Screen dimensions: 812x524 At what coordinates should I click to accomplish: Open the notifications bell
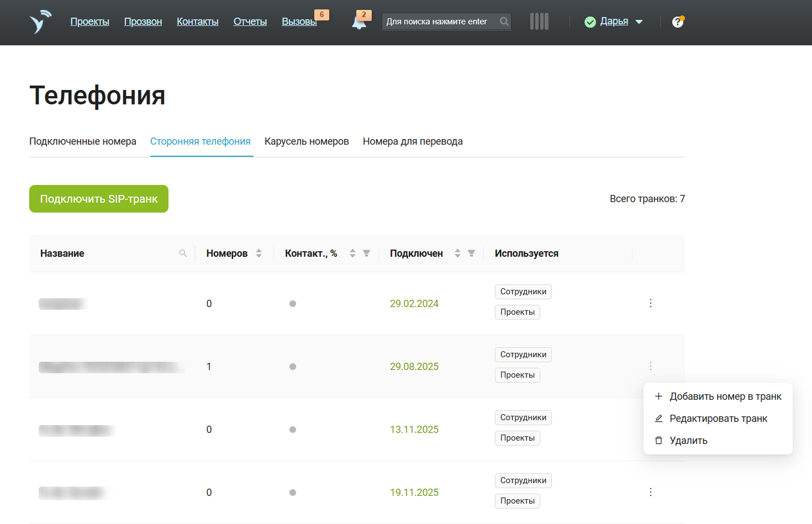click(359, 22)
